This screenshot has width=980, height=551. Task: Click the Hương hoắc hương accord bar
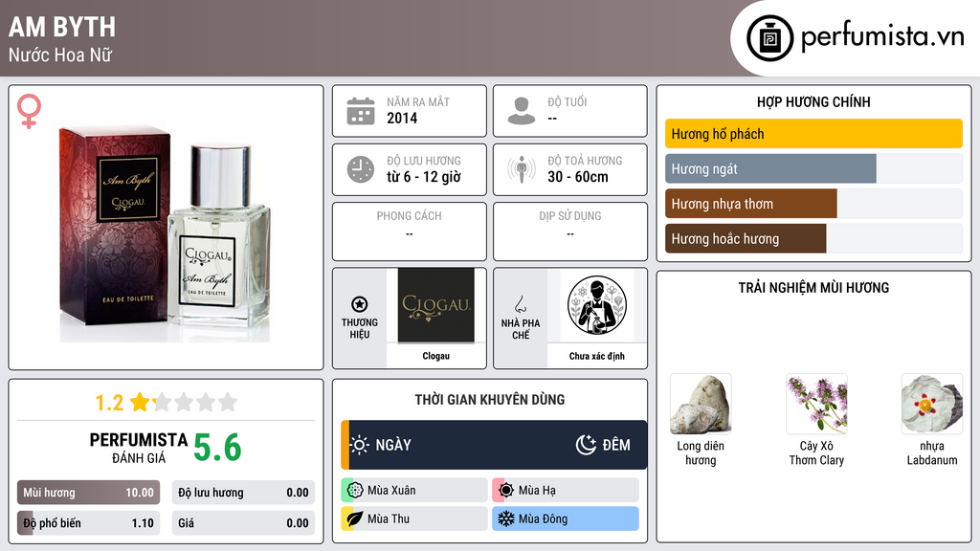pyautogui.click(x=813, y=238)
